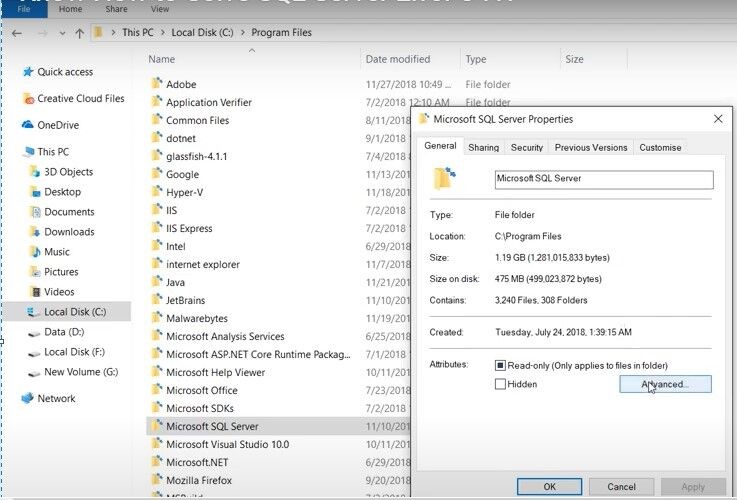Screen dimensions: 737x500
Task: Click the Network icon in sidebar
Action: click(28, 398)
